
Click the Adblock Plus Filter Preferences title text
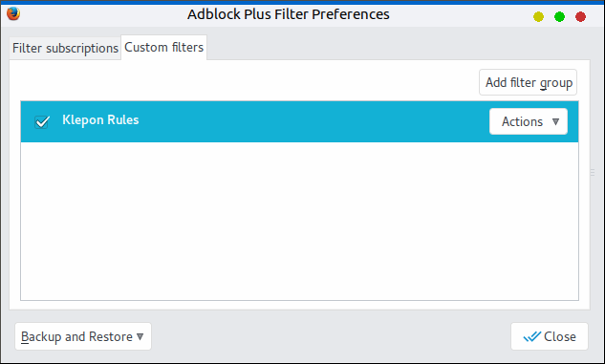coord(289,14)
